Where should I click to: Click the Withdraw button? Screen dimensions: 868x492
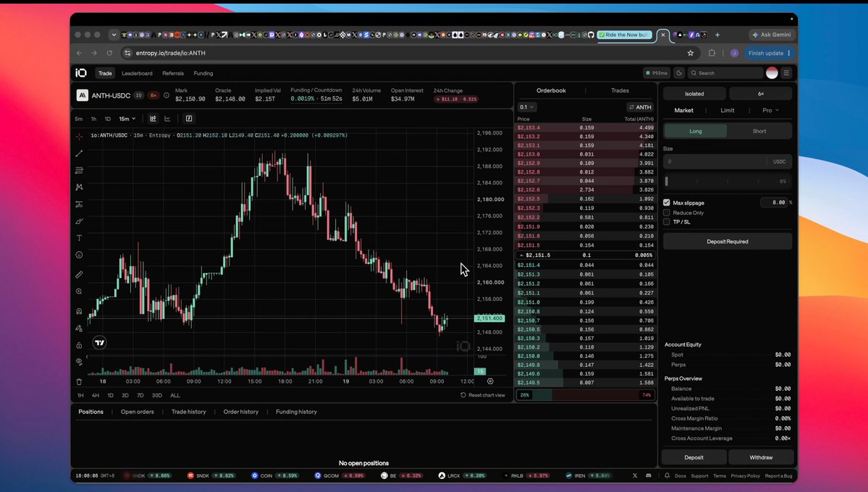pyautogui.click(x=761, y=457)
